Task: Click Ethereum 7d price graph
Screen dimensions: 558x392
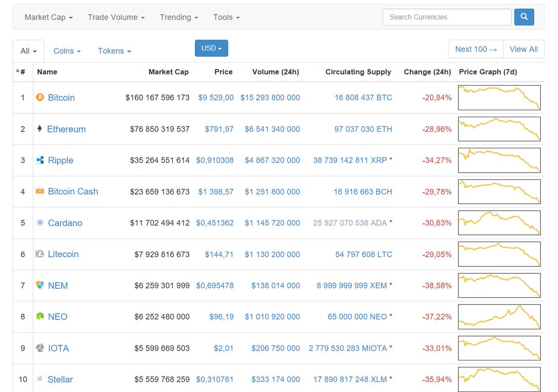Action: click(499, 129)
